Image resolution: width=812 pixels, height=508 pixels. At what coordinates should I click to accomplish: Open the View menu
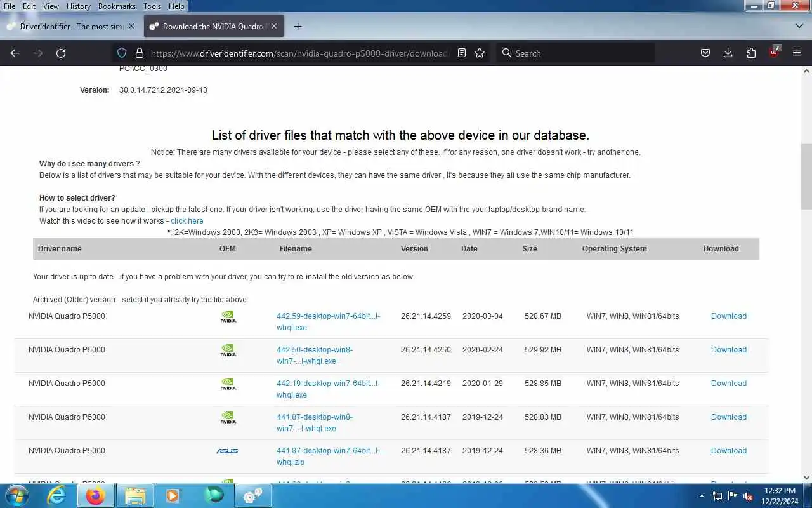(51, 6)
